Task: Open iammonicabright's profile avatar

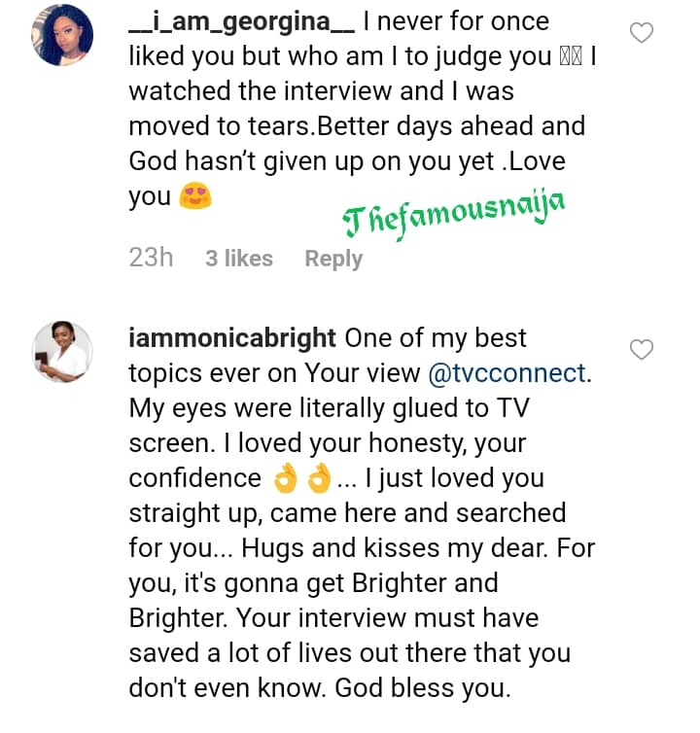Action: click(x=64, y=351)
